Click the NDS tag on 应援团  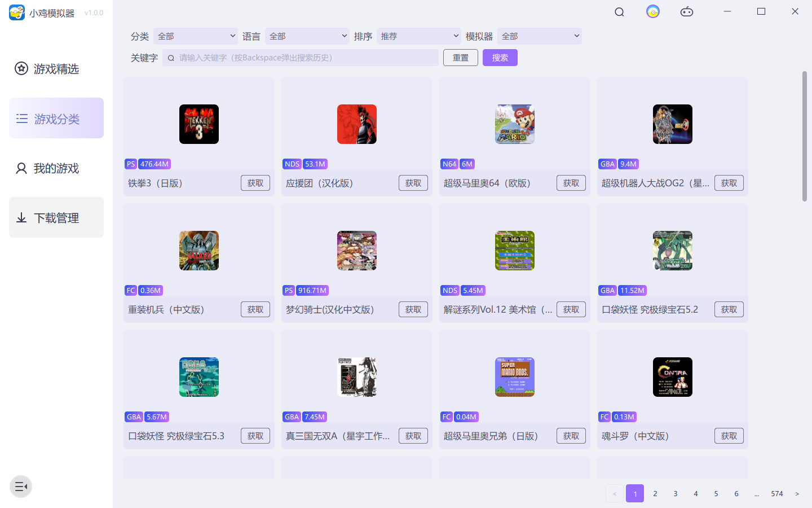point(292,164)
